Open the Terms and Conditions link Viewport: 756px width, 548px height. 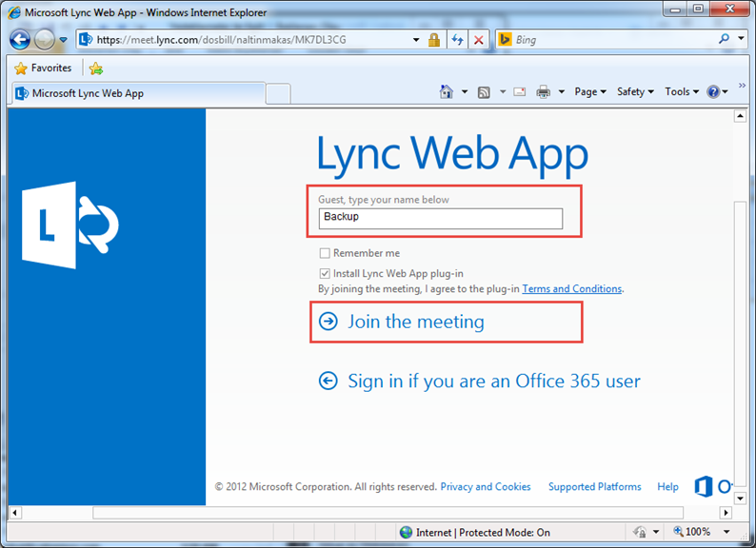click(572, 288)
